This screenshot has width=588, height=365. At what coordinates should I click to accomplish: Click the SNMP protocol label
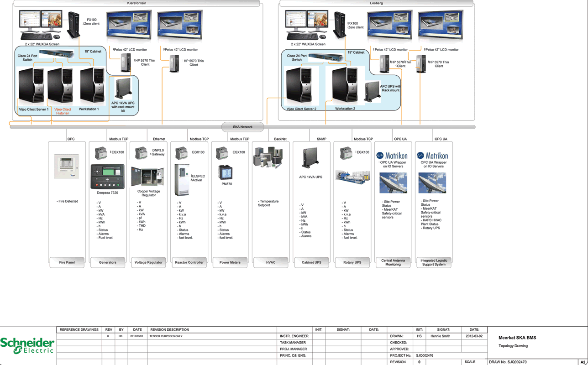click(321, 139)
